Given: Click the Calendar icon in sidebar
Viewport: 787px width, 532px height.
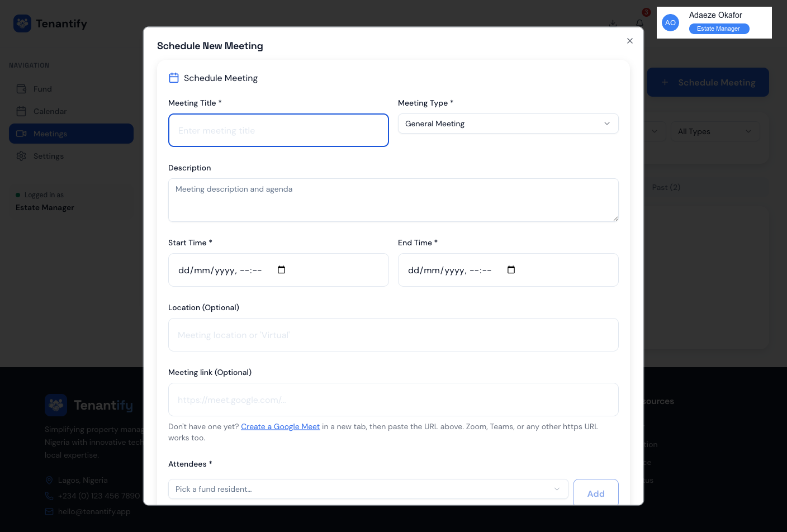Looking at the screenshot, I should pyautogui.click(x=21, y=111).
